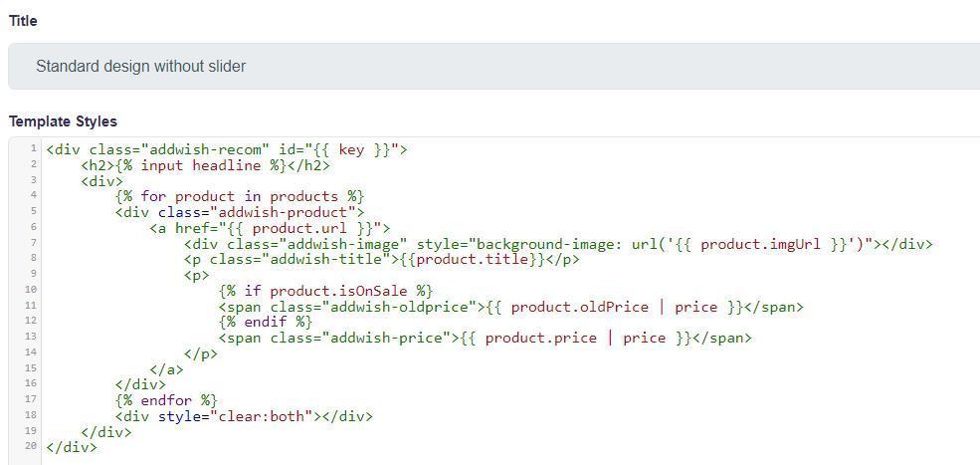Click the h2 input headline line
Screen dimensions: 980x465
205,165
